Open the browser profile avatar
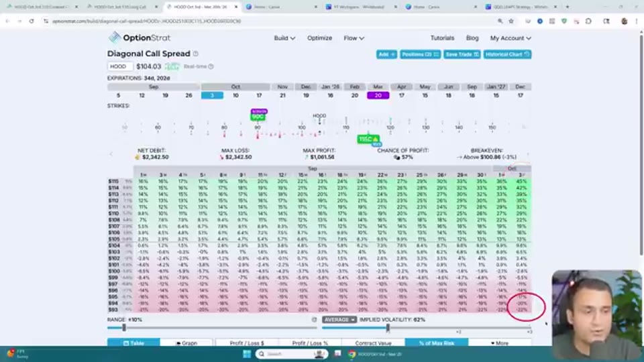644x362 pixels. click(625, 21)
